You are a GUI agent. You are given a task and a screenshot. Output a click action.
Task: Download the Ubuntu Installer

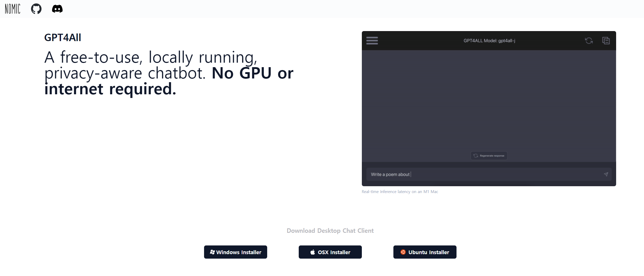(425, 252)
